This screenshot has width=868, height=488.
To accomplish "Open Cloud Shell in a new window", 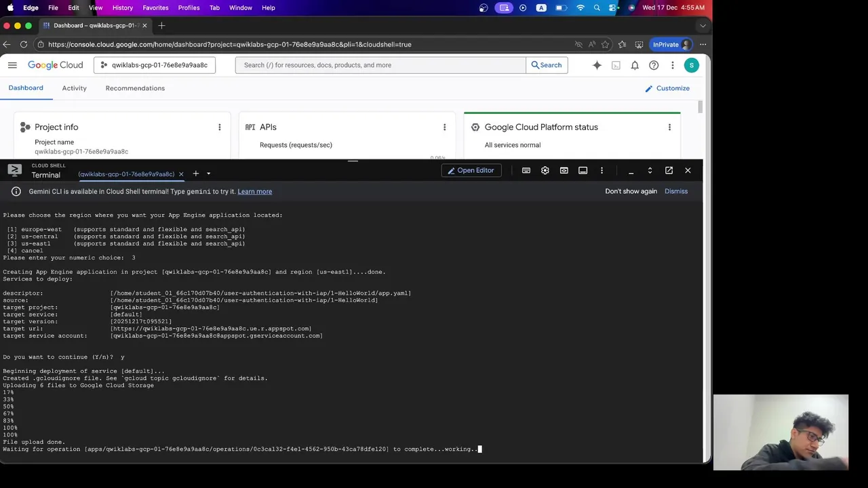I will pos(669,170).
